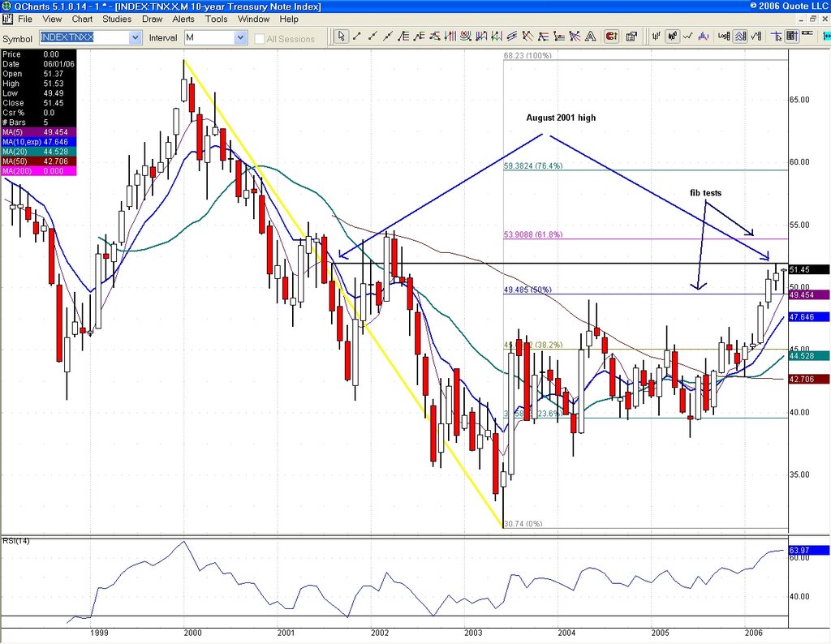
Task: Click the MA(10,exp) legend row
Action: (39, 142)
